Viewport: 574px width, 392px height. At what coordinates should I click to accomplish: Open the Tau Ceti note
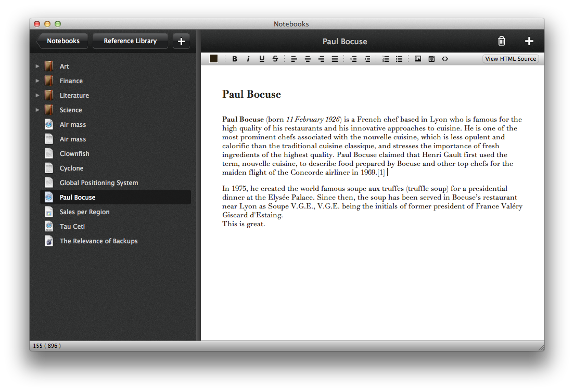pos(116,226)
